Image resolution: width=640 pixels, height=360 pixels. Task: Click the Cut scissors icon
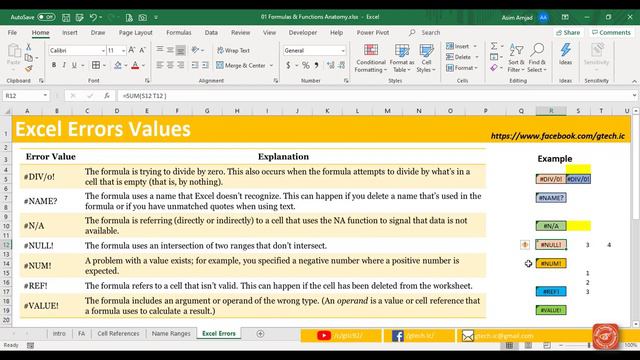29,47
